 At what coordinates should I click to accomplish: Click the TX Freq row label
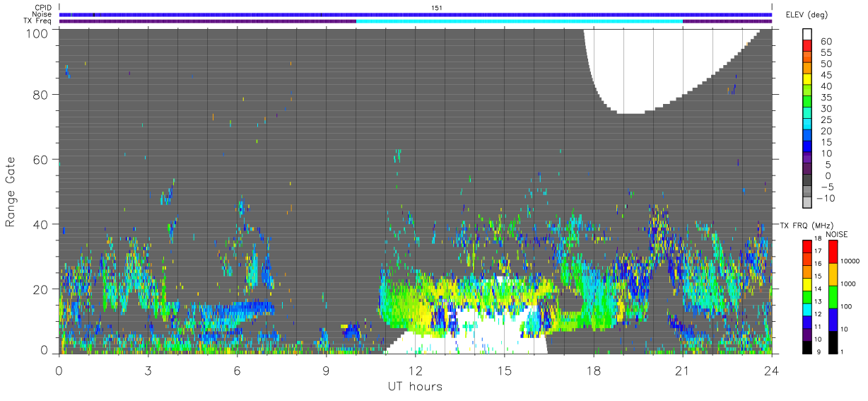point(39,21)
